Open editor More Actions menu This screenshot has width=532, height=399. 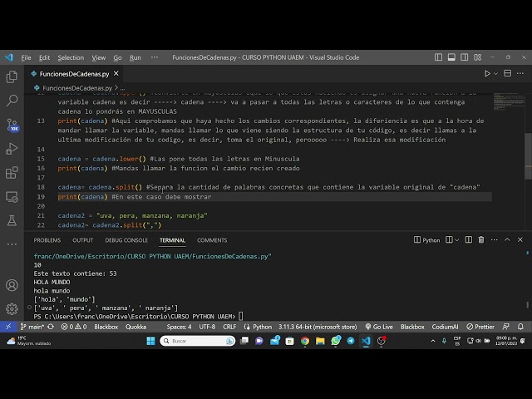520,73
